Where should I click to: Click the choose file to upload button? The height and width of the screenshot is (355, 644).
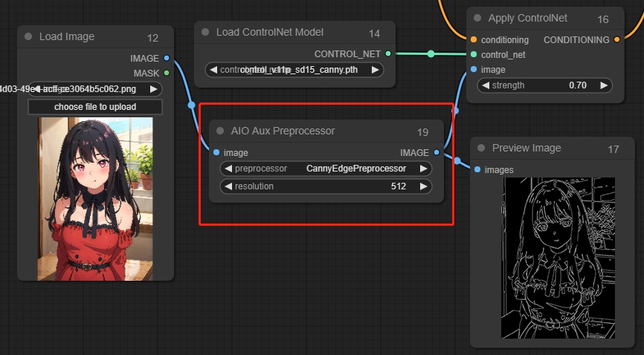(94, 107)
